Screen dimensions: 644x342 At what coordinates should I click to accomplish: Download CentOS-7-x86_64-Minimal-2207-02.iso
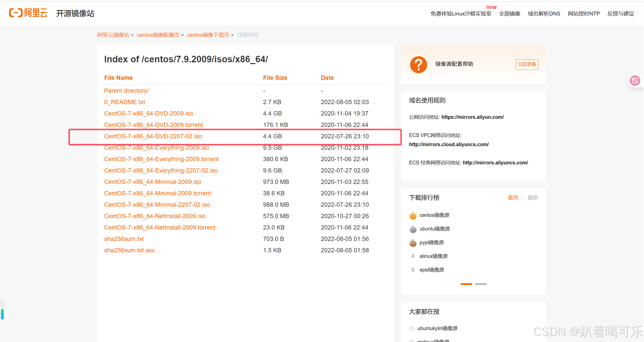(157, 205)
